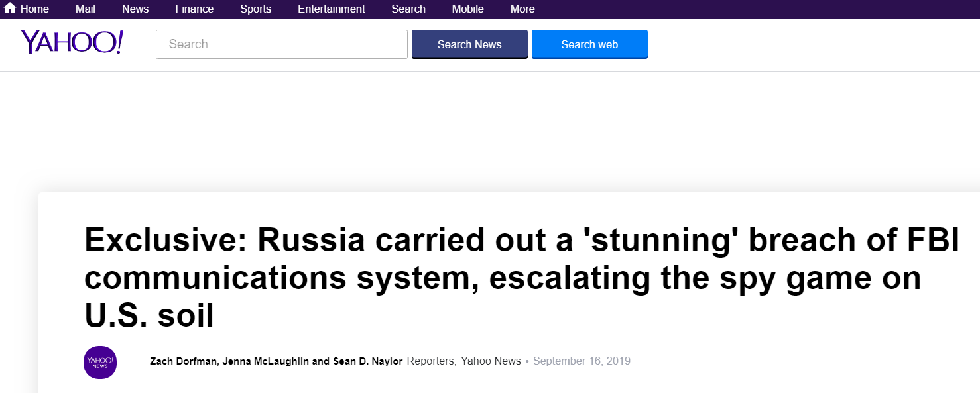Screen dimensions: 980x393
Task: Go to the Finance section
Action: 194,9
